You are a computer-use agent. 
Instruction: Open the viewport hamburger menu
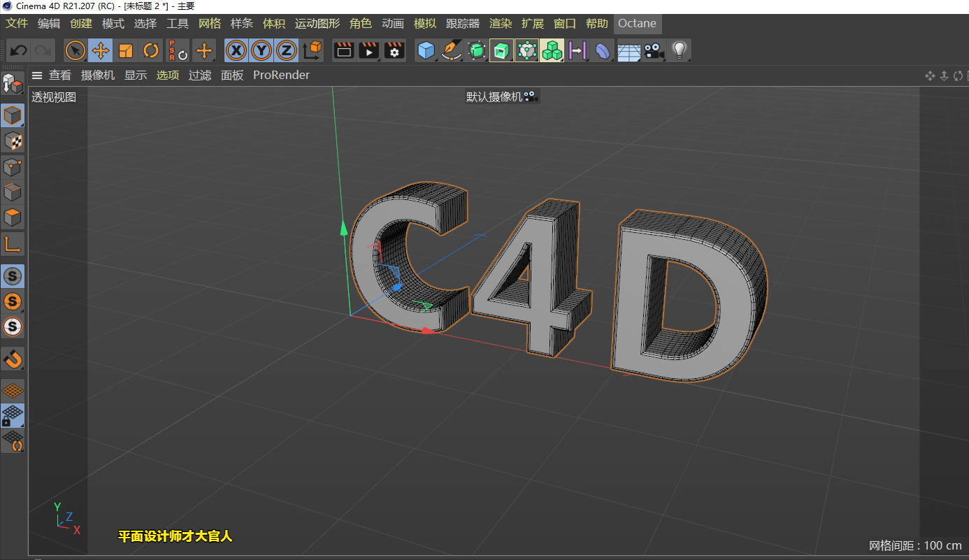point(37,76)
